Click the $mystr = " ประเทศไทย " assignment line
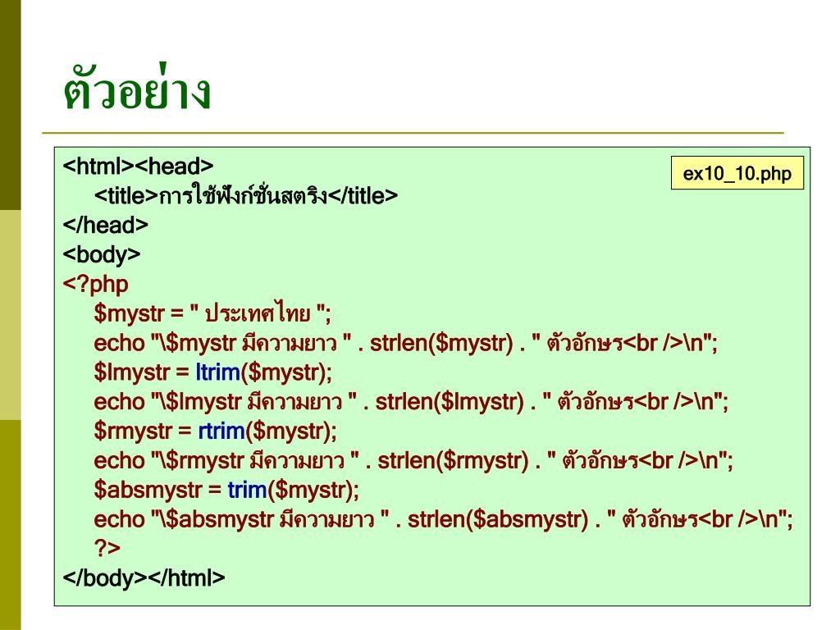Image resolution: width=840 pixels, height=630 pixels. tap(212, 313)
